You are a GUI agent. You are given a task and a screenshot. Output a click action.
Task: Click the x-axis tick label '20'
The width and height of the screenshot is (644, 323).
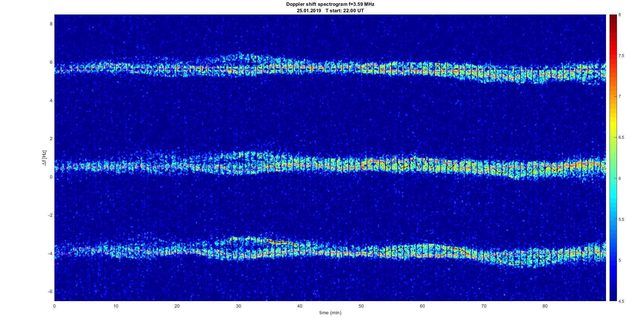[x=177, y=306]
